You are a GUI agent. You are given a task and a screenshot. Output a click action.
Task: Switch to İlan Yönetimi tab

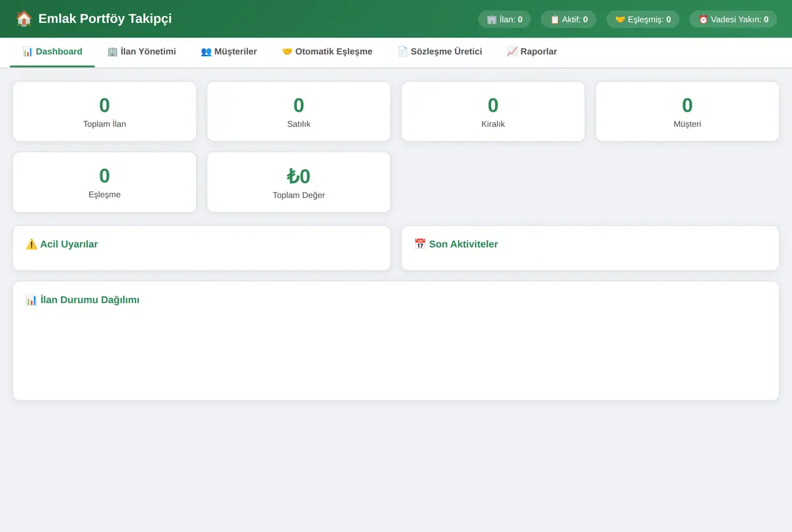tap(141, 51)
